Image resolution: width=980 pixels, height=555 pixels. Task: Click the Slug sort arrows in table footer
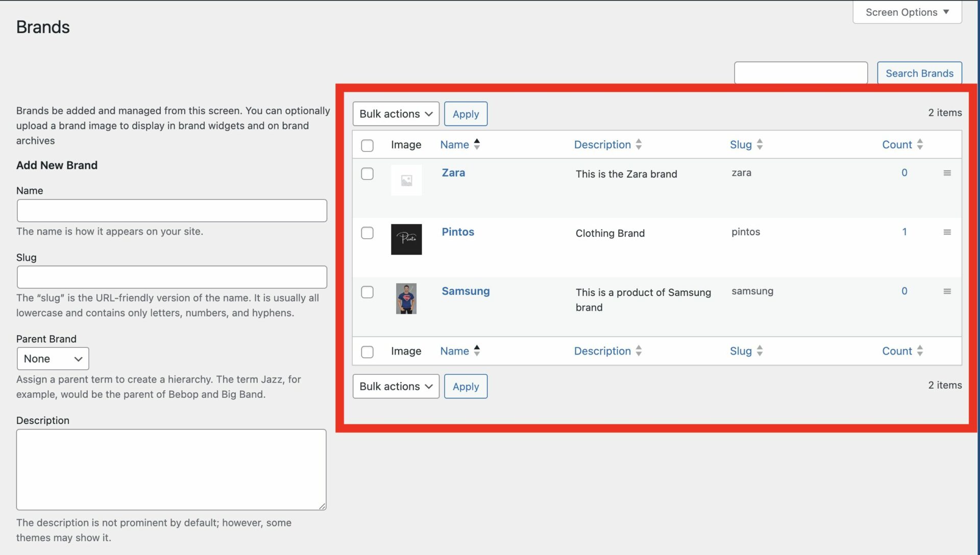759,350
